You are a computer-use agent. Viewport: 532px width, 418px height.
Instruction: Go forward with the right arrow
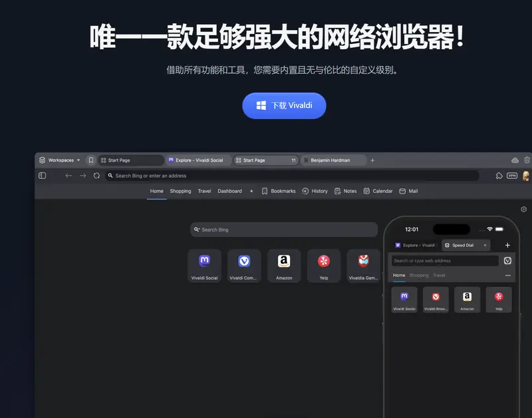tap(82, 176)
